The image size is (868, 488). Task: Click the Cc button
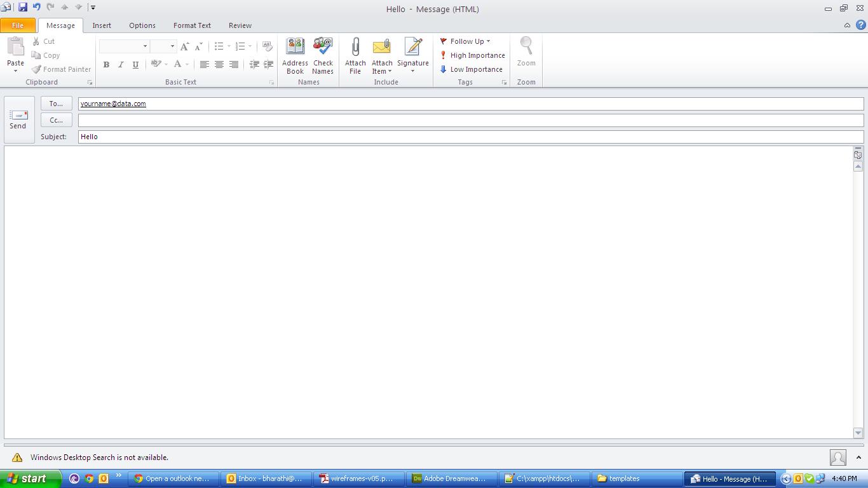click(x=56, y=120)
